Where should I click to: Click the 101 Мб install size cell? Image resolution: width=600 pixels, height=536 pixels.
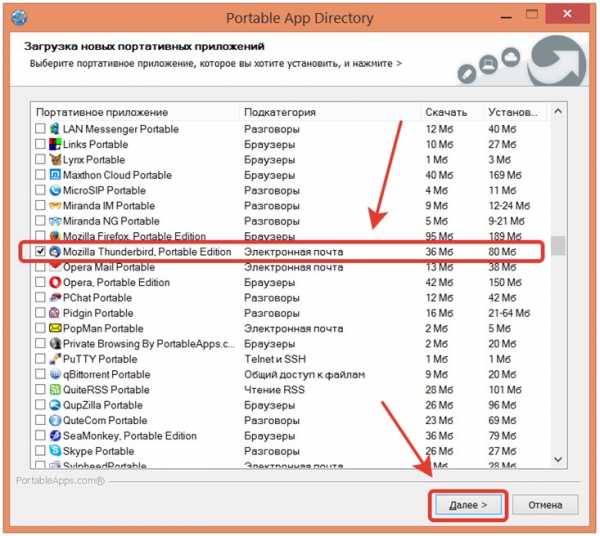tap(505, 389)
